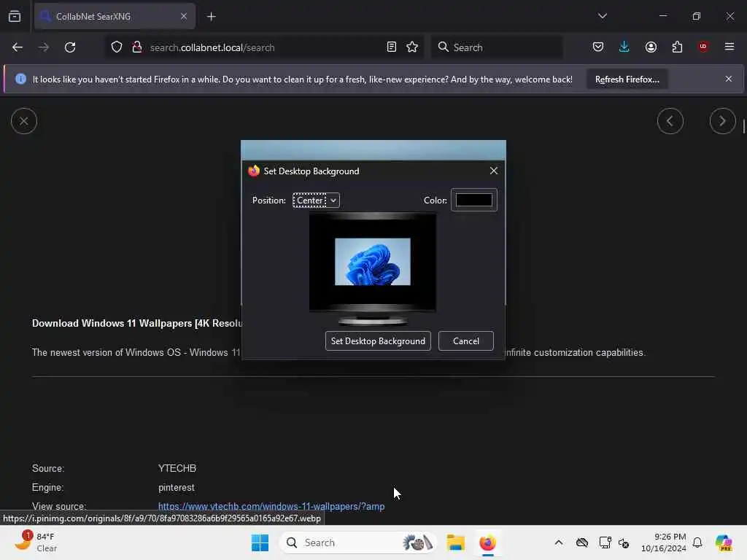The height and width of the screenshot is (560, 747).
Task: Close the image detail view with circled X
Action: point(24,121)
